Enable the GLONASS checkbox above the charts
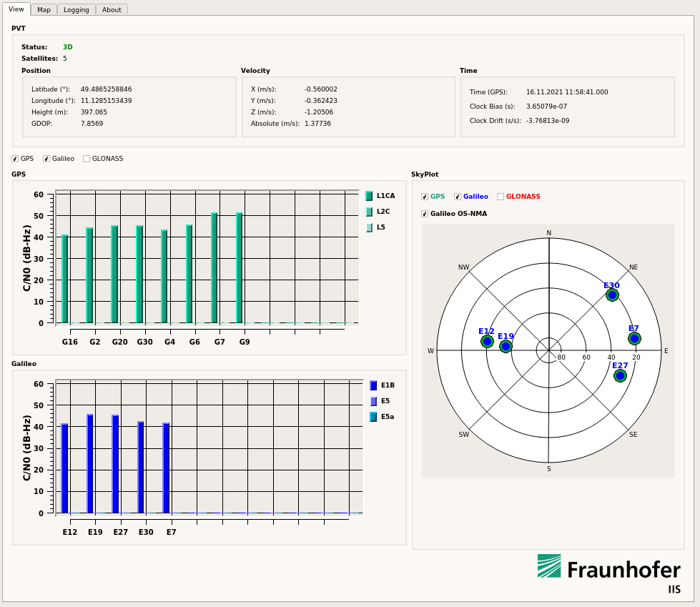The width and height of the screenshot is (700, 607). (x=86, y=159)
